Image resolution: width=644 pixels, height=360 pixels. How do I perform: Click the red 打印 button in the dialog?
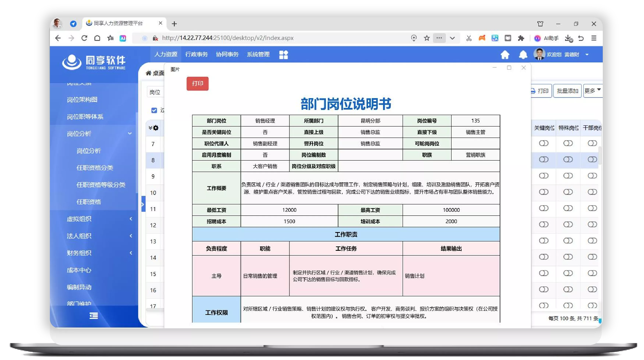pyautogui.click(x=197, y=83)
